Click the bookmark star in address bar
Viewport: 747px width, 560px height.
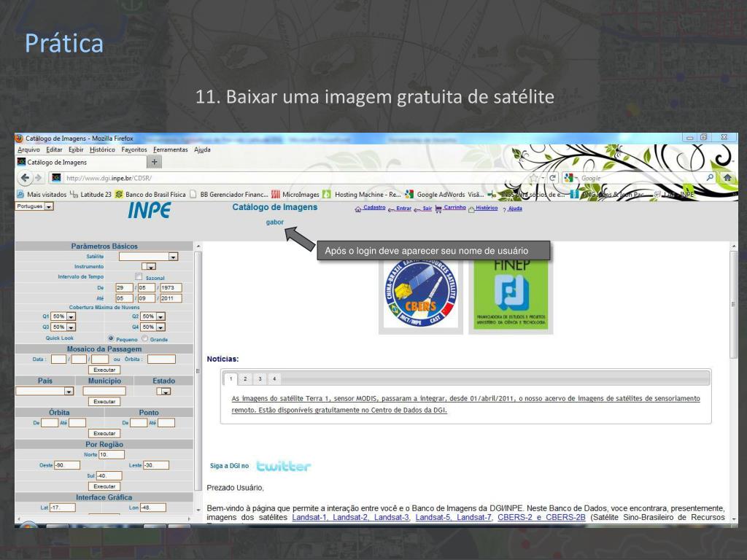533,178
